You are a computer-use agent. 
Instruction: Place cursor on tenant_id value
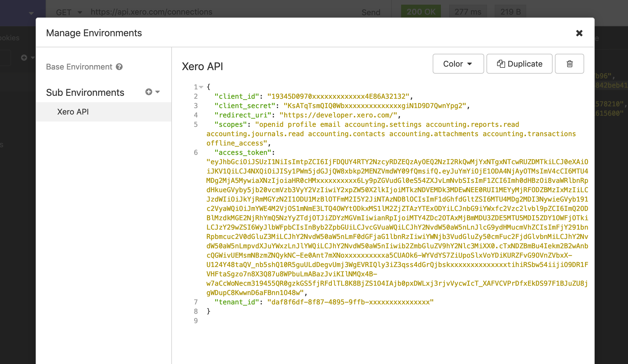point(350,302)
